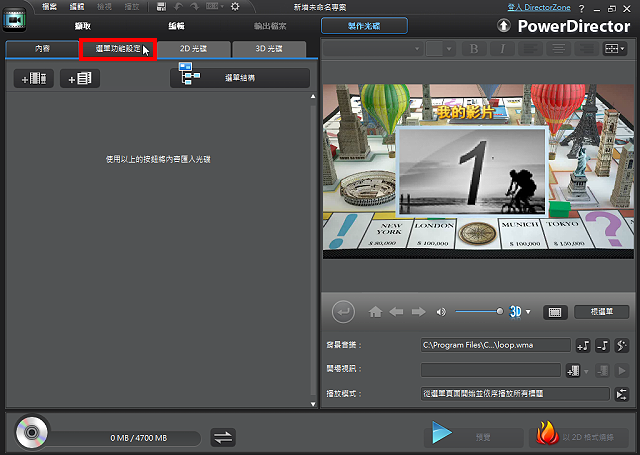Add first-play video filmstrip-plus icon
Image resolution: width=640 pixels, height=455 pixels.
[573, 371]
